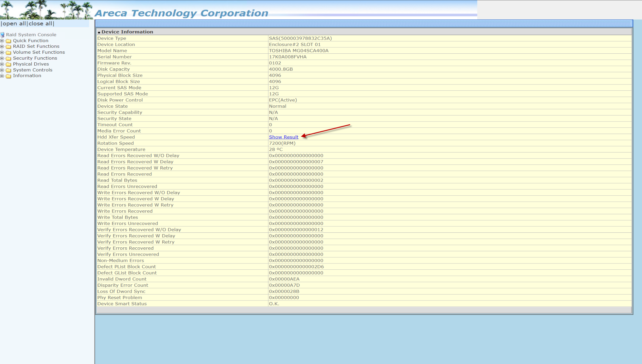642x364 pixels.
Task: Click the Volume Set Functions folder icon
Action: pos(9,53)
